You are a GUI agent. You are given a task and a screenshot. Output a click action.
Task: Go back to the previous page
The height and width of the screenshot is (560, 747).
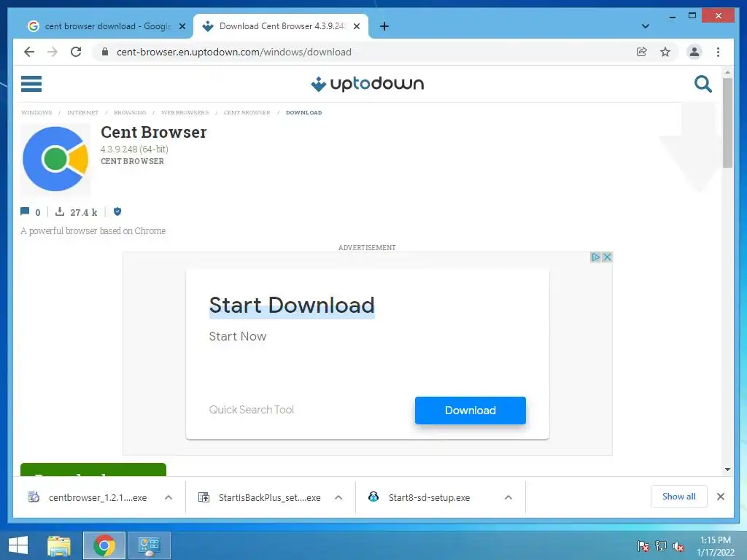click(29, 52)
